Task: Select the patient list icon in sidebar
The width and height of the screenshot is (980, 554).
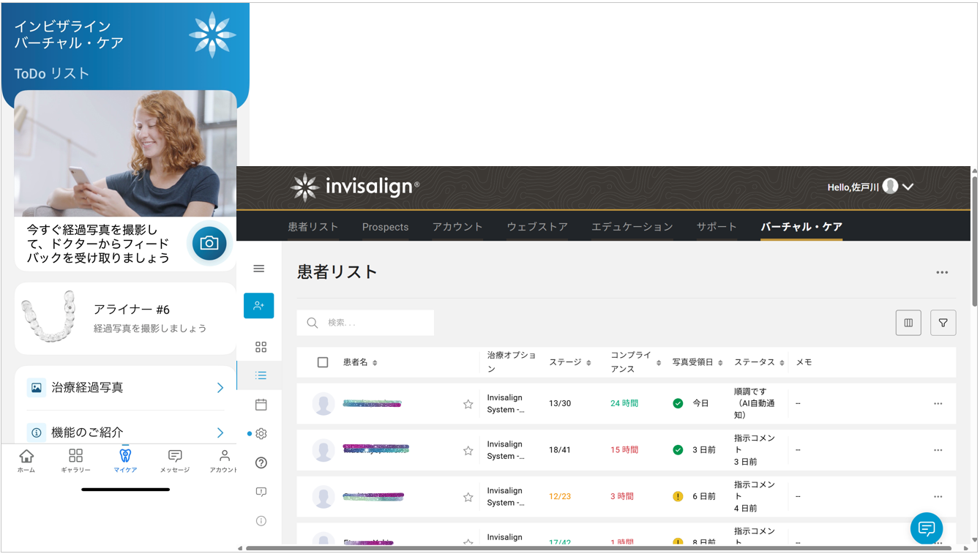Action: pyautogui.click(x=261, y=375)
